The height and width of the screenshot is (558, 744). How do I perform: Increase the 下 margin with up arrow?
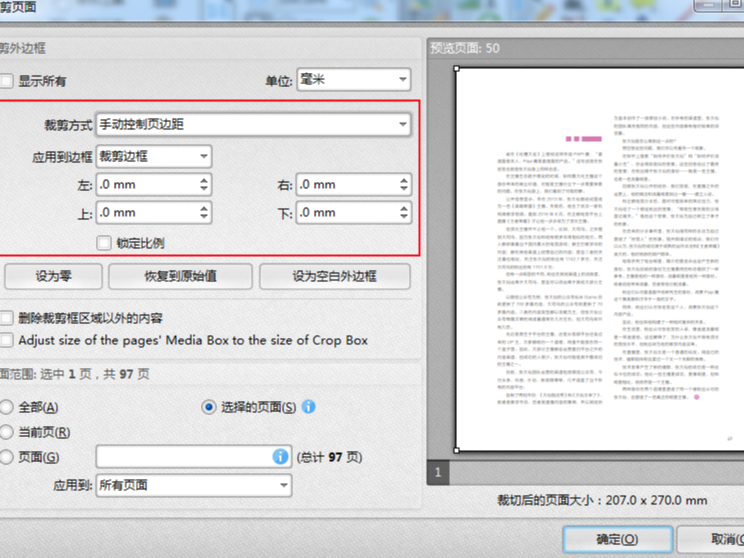click(403, 208)
